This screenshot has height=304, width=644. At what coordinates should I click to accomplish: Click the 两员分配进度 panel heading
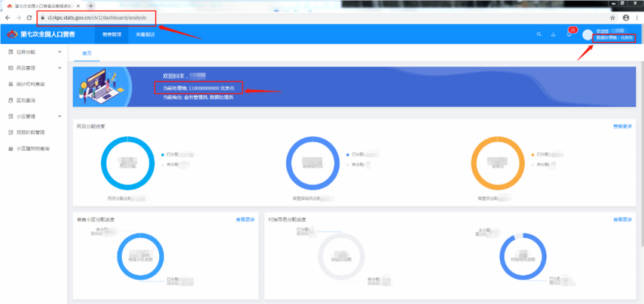[x=91, y=126]
